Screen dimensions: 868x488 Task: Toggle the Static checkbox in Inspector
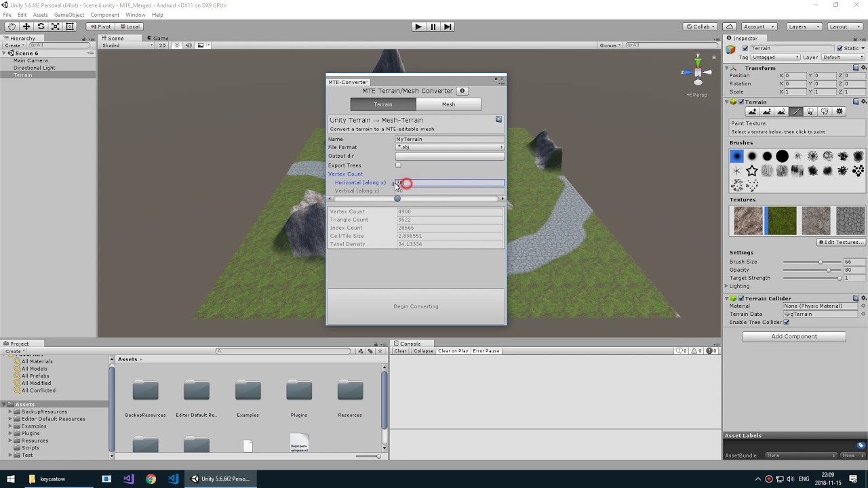click(x=840, y=48)
